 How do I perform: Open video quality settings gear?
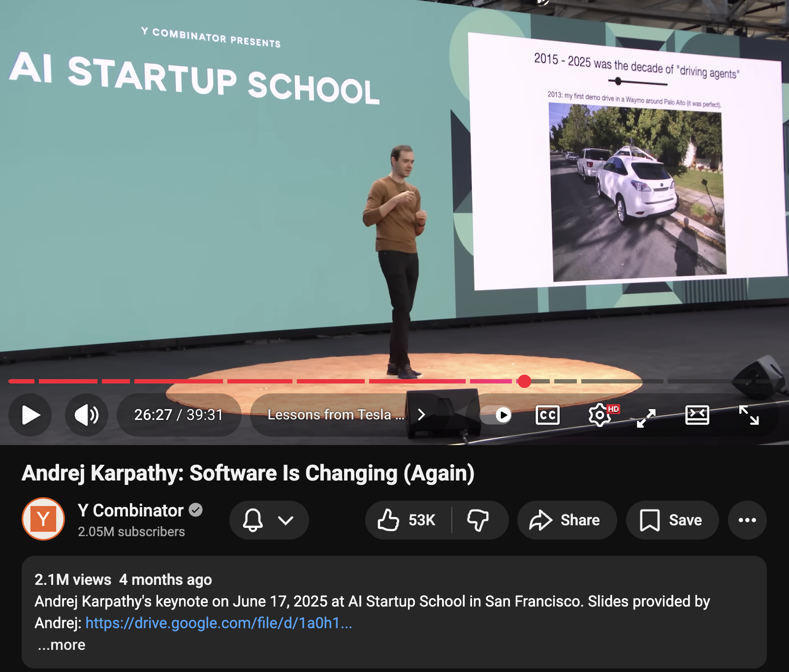[x=600, y=415]
